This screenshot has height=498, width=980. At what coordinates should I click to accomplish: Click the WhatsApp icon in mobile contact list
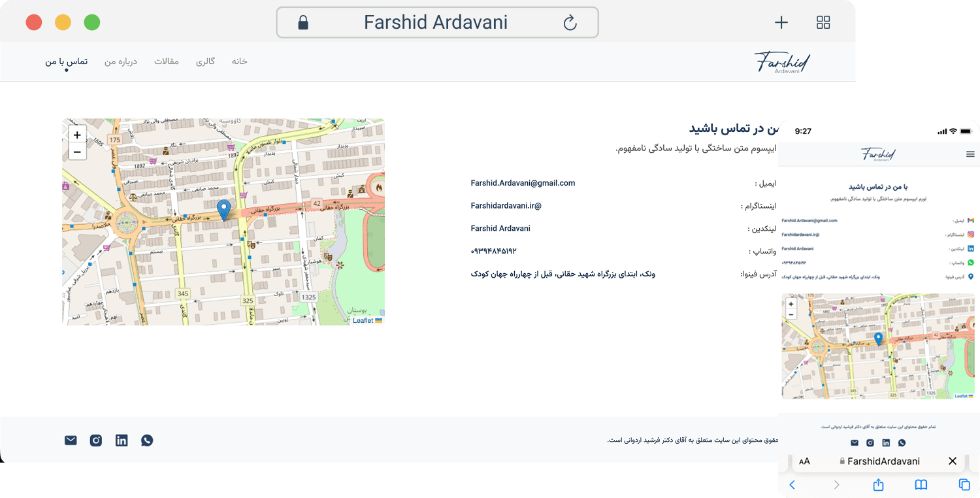(971, 263)
